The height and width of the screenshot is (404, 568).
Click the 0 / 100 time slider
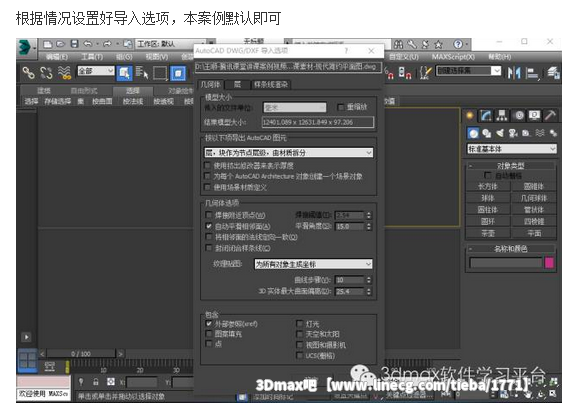(x=81, y=354)
